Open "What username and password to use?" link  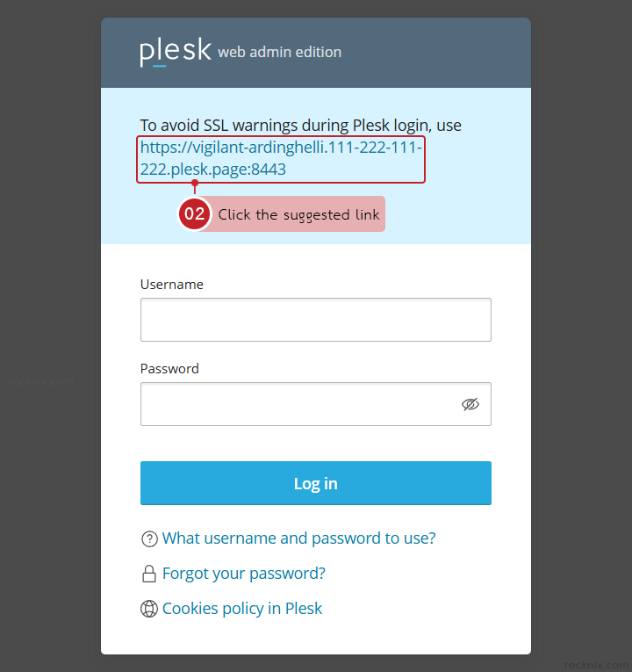[x=298, y=538]
